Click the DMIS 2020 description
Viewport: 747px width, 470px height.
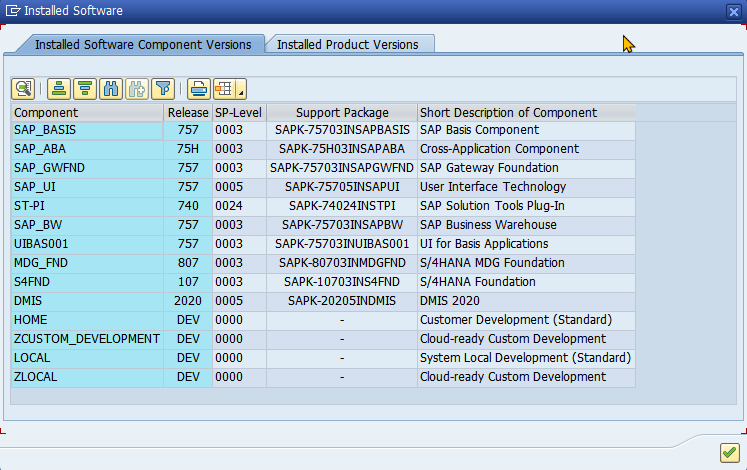pyautogui.click(x=526, y=302)
